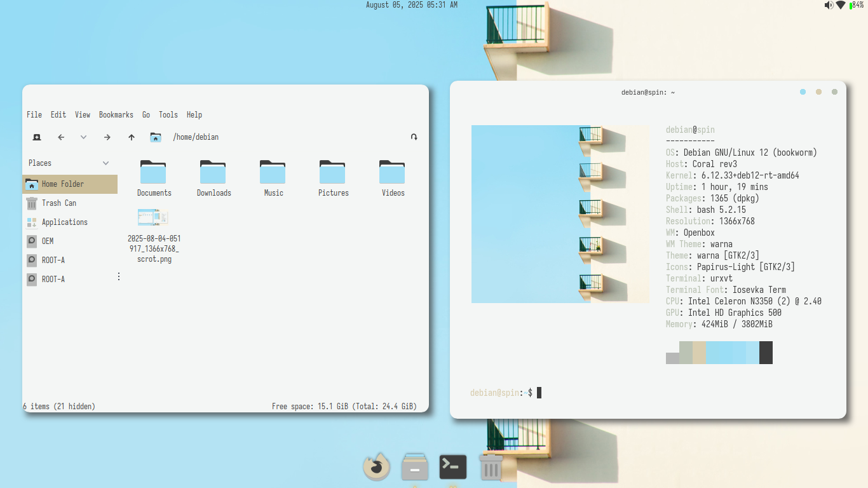Click the side pane handle with three dots
Screen dimensions: 868x488
(x=118, y=276)
